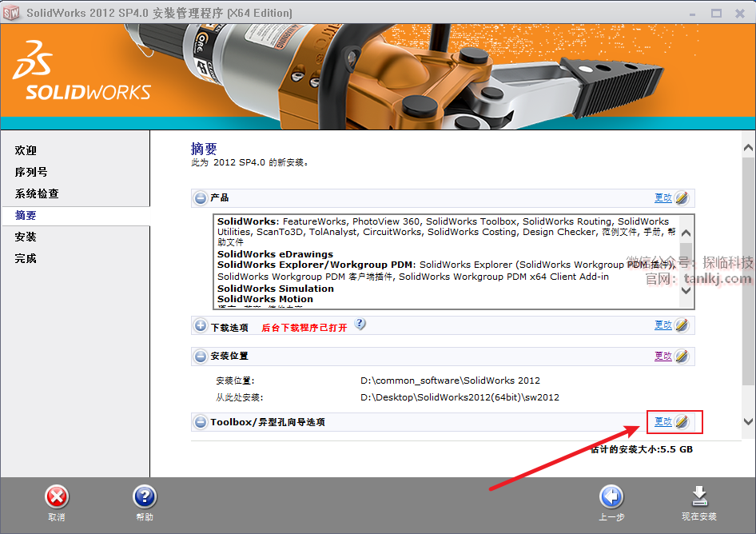Expand the 下载选项 section
The height and width of the screenshot is (534, 756).
(201, 325)
